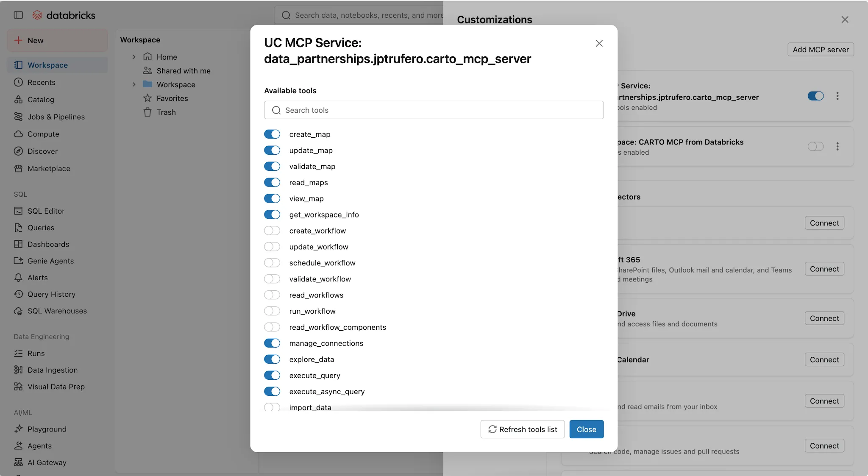Click the New button
868x476 pixels.
[57, 40]
